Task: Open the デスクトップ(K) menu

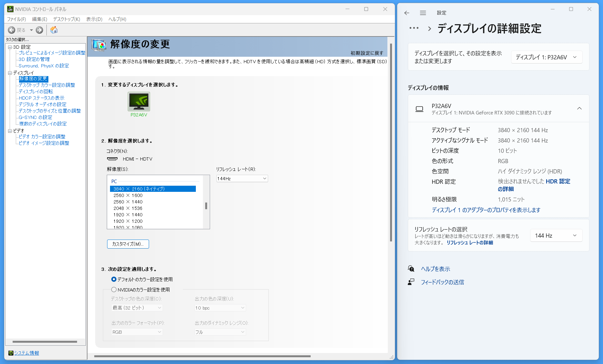Action: [66, 19]
